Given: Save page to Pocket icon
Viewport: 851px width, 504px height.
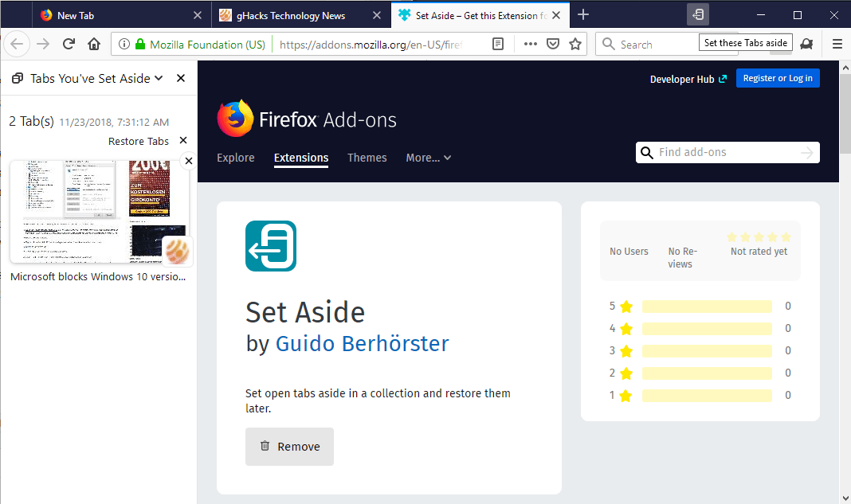Looking at the screenshot, I should [553, 44].
